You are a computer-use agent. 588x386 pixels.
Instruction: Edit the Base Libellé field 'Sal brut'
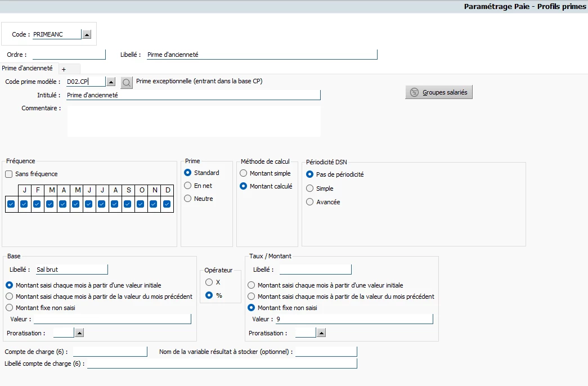(x=71, y=270)
